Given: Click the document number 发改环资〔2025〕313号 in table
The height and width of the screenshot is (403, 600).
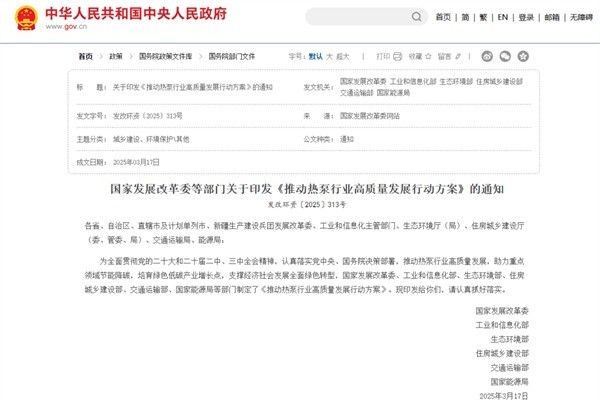Looking at the screenshot, I should coord(148,116).
